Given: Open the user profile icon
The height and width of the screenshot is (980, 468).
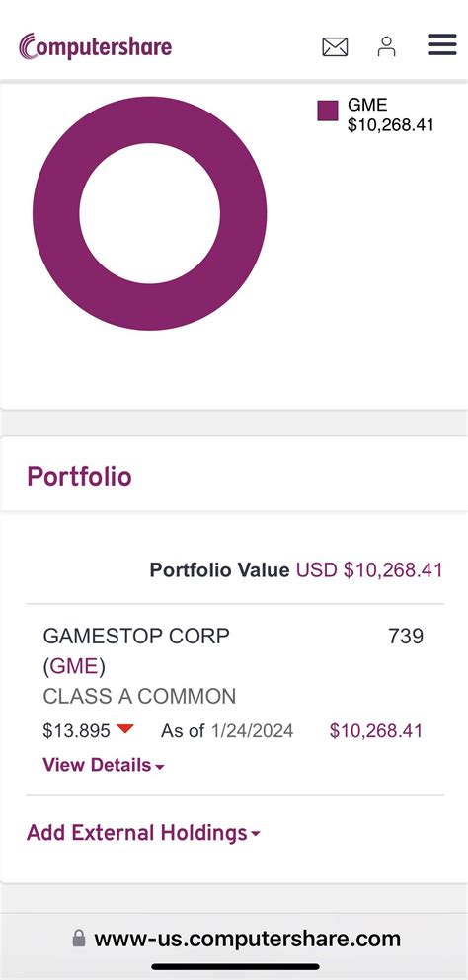Looking at the screenshot, I should pyautogui.click(x=387, y=46).
